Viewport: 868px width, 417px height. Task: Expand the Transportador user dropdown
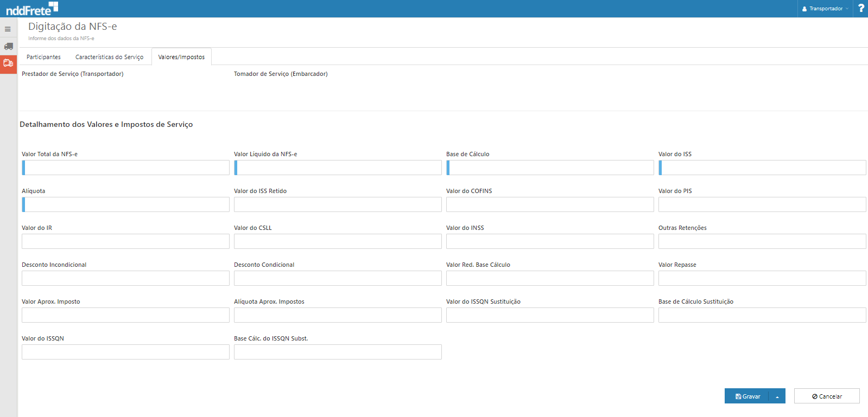click(x=825, y=9)
